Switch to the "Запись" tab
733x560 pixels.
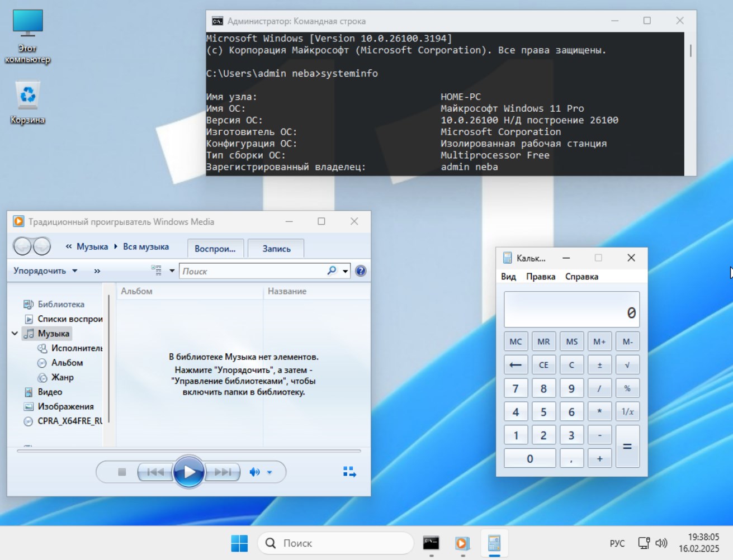[277, 249]
